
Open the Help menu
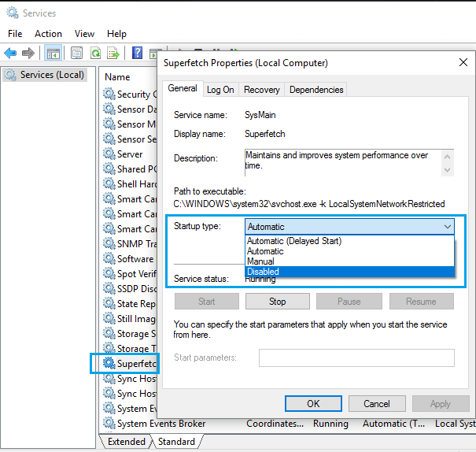coord(116,34)
